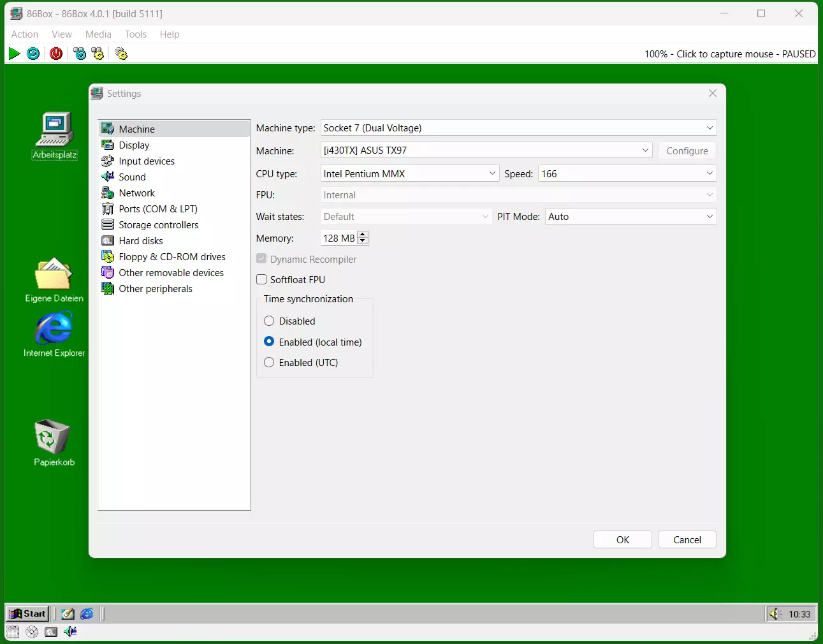Open the FPU dropdown
The width and height of the screenshot is (823, 644).
518,195
